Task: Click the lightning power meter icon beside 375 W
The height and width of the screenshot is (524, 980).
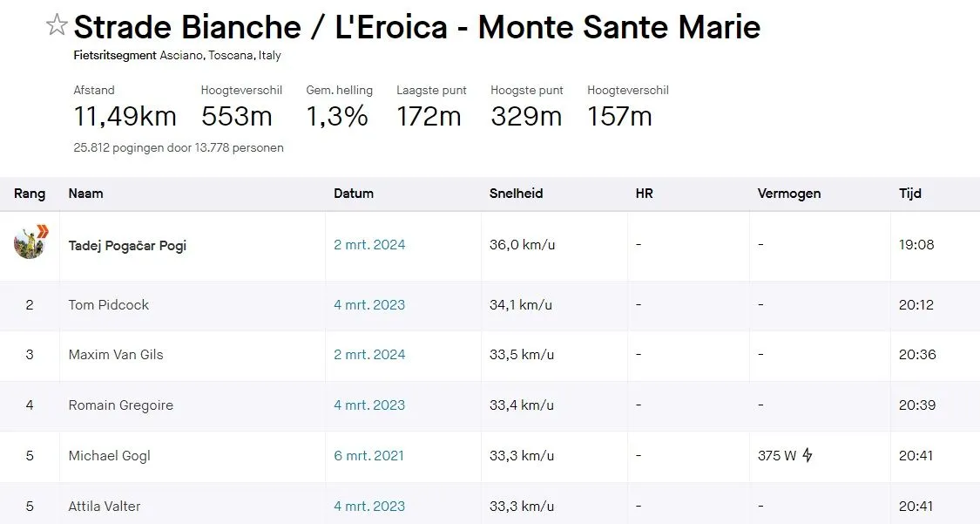Action: [808, 454]
